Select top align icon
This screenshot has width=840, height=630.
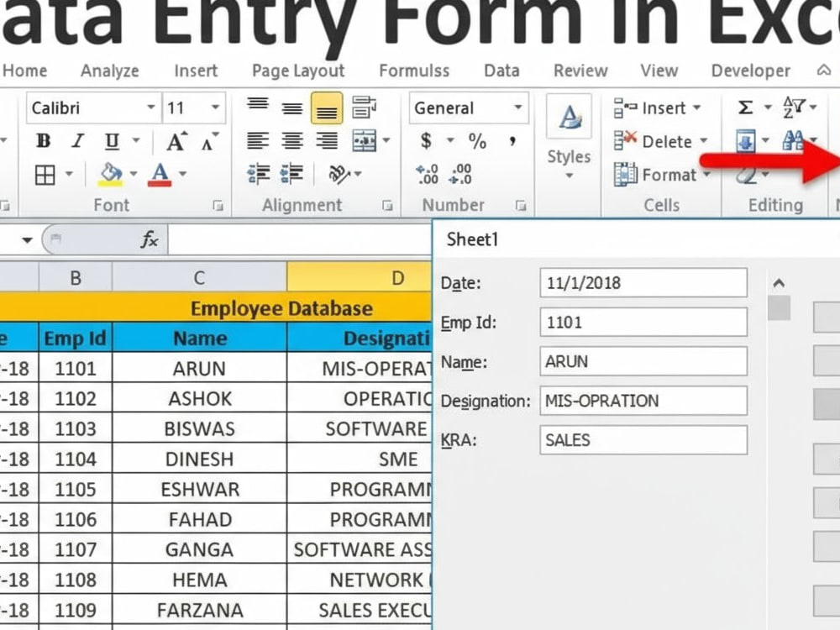click(258, 105)
